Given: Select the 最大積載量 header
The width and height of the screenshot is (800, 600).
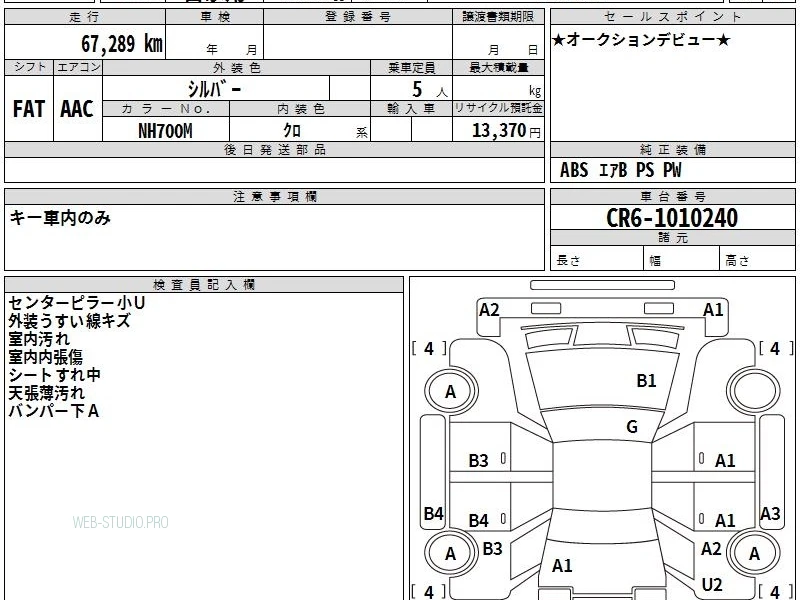Looking at the screenshot, I should point(498,67).
